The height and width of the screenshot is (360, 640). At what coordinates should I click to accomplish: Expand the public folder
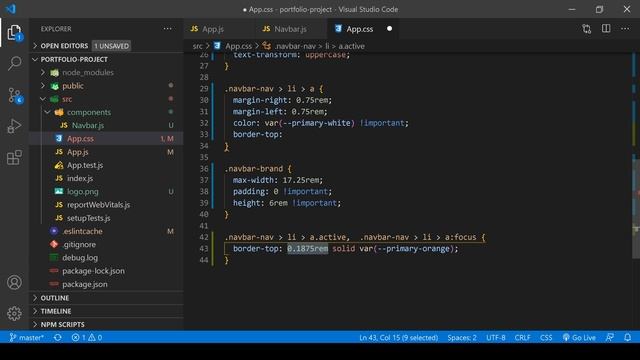point(73,86)
